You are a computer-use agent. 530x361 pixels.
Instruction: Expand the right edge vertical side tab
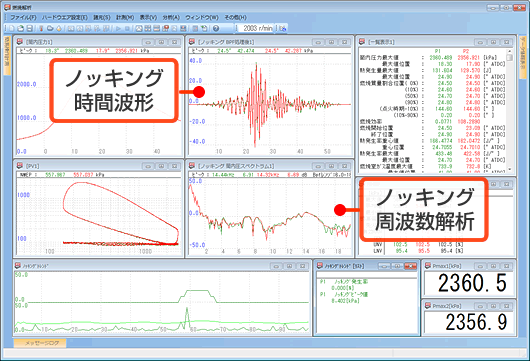522,57
